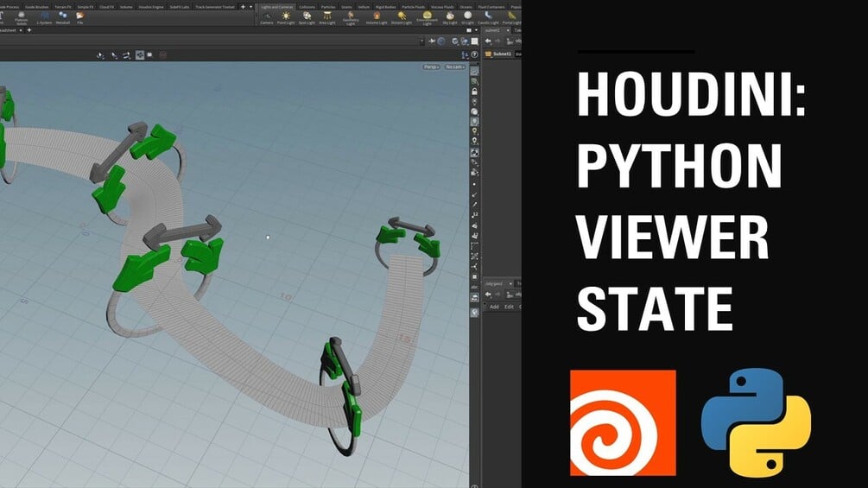This screenshot has height=488, width=868.
Task: Click the viewport help question mark icon
Action: [x=474, y=54]
